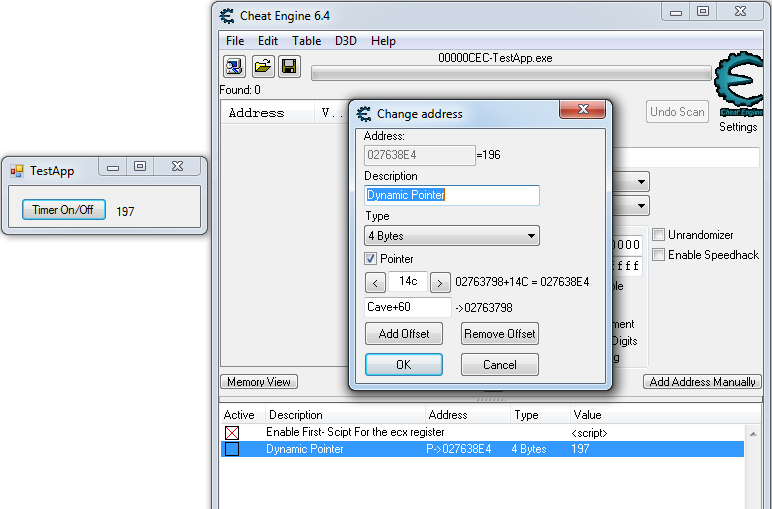The height and width of the screenshot is (509, 772).
Task: Click the address list scrollbar up arrow
Action: tap(753, 434)
